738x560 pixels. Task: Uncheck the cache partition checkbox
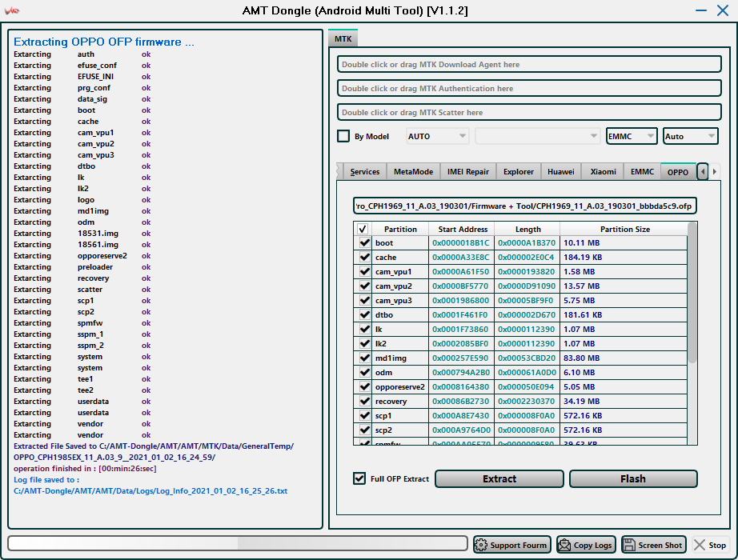(x=364, y=257)
